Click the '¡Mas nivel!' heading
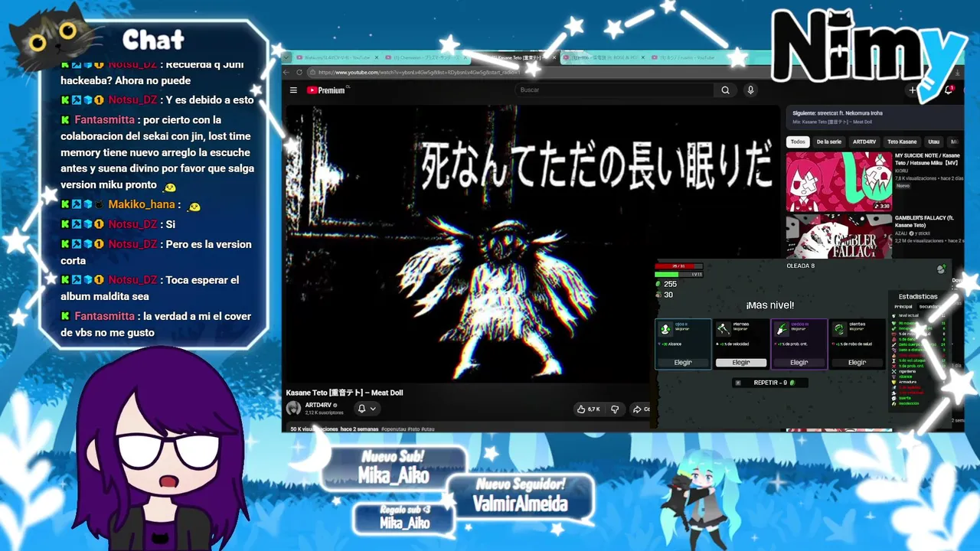 (x=770, y=305)
